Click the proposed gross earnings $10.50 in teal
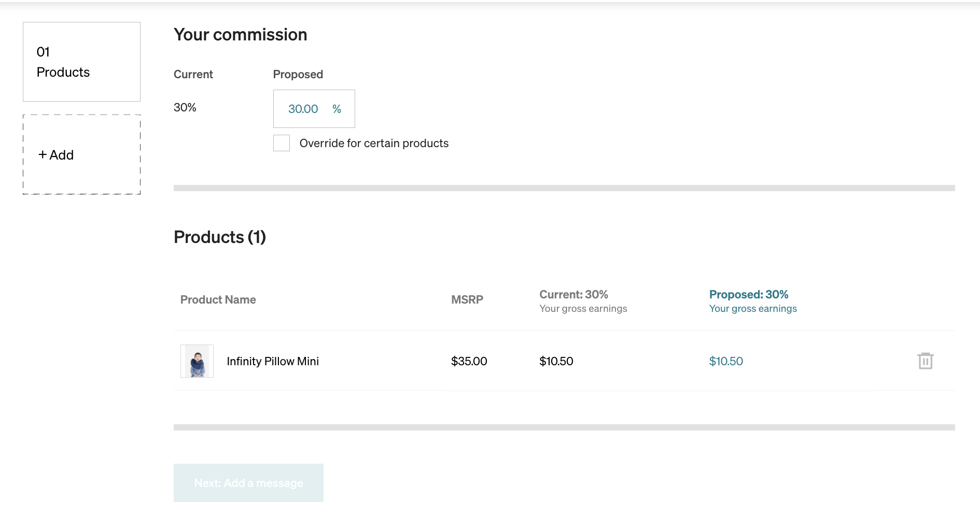 click(x=726, y=361)
